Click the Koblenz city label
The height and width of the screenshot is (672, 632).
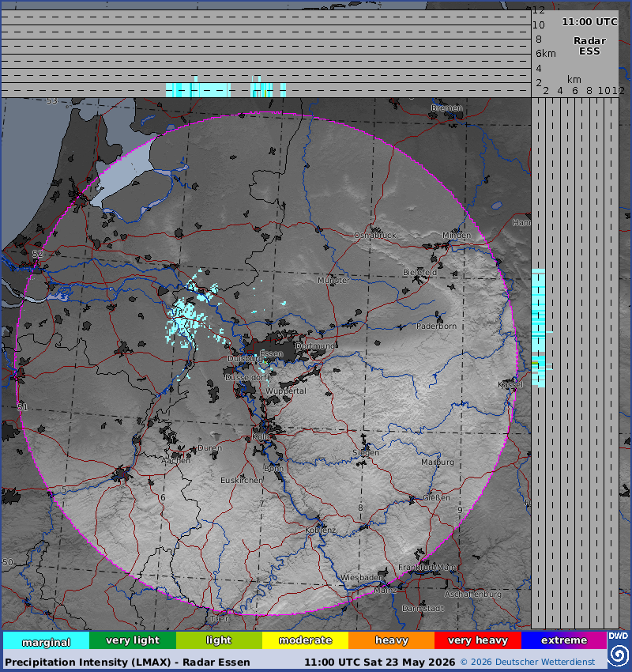point(321,530)
